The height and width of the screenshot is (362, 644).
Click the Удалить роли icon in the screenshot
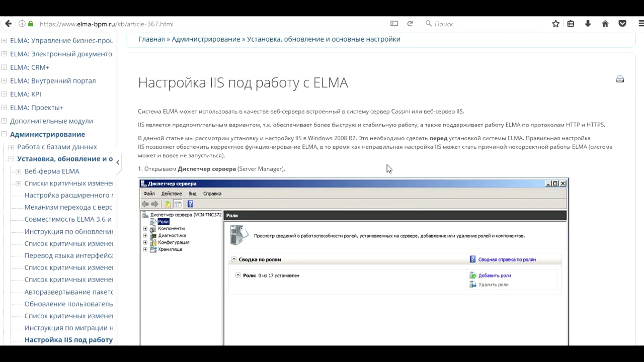pos(472,285)
